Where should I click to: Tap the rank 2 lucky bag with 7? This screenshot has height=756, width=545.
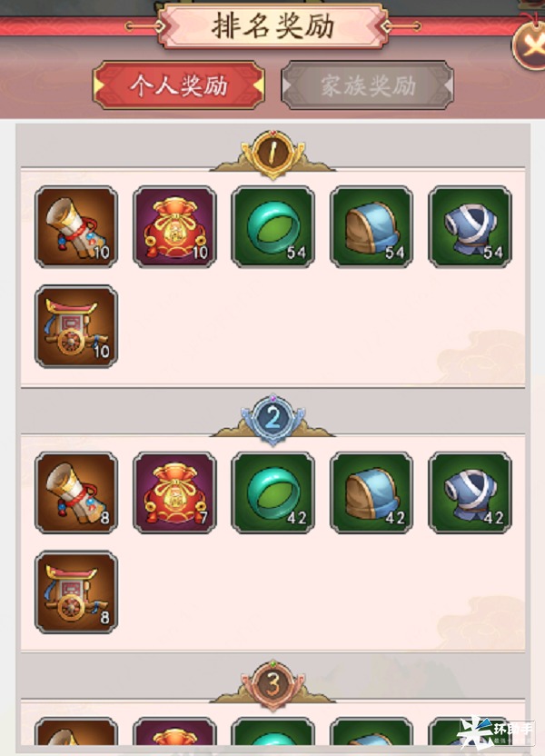[174, 492]
